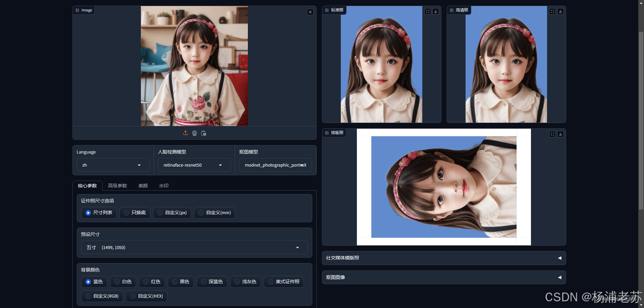Click the 排版照 layout output photo
644x308 pixels.
[444, 187]
